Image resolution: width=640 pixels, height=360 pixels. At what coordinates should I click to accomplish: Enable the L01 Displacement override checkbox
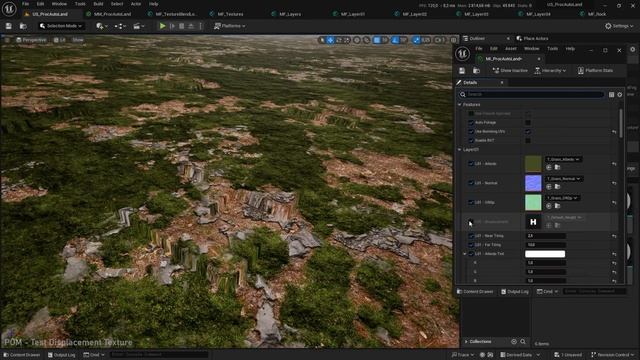(471, 222)
